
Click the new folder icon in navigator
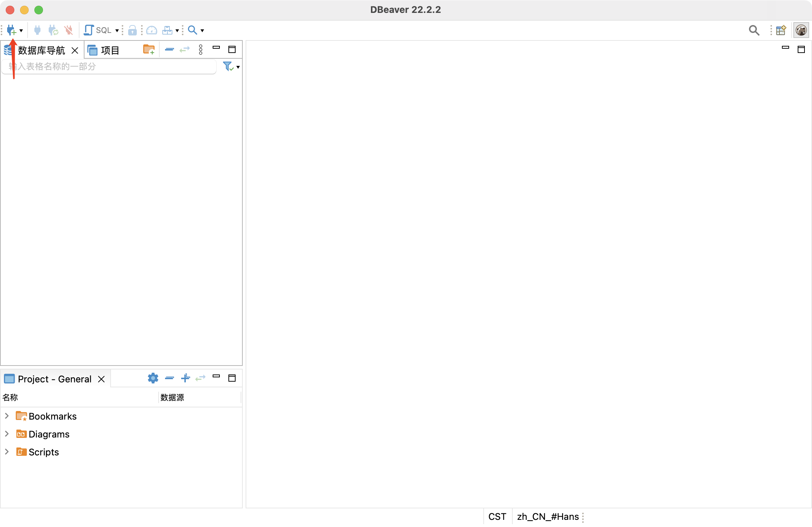point(149,49)
